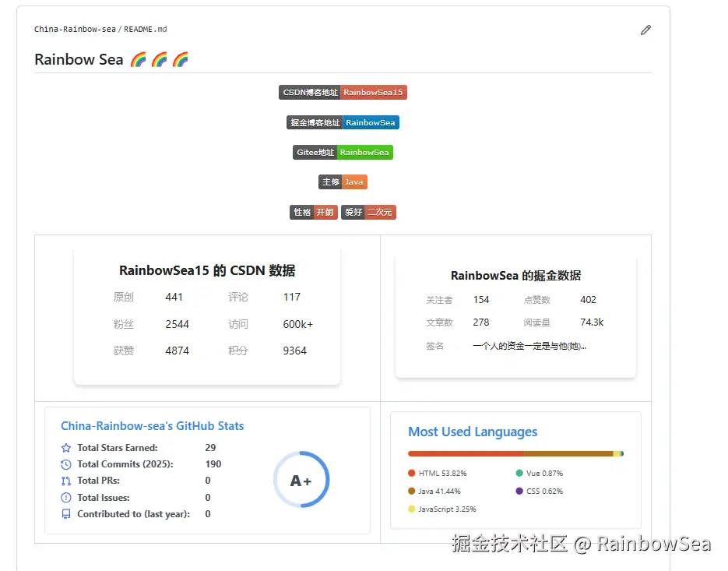Click the Vue 0.87% legend entry
Screen dimensions: 728x571
[540, 474]
